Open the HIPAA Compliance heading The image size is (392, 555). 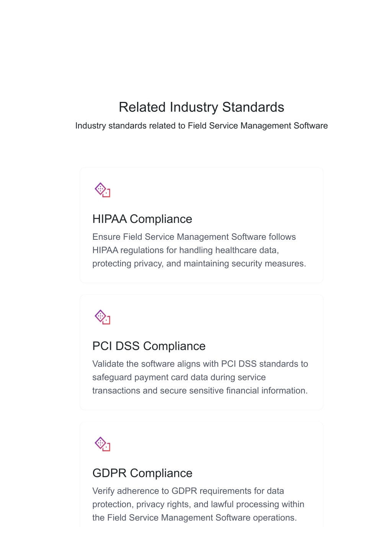point(142,219)
